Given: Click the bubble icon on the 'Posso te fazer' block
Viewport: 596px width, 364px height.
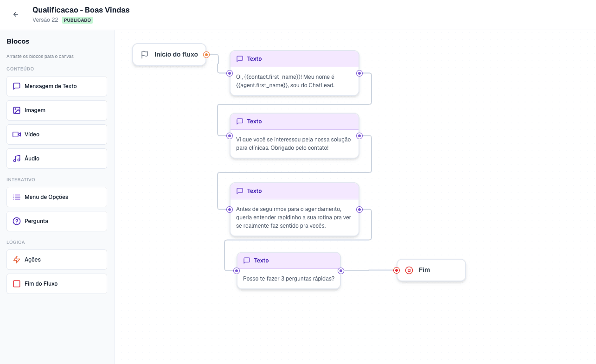Looking at the screenshot, I should coord(247,261).
